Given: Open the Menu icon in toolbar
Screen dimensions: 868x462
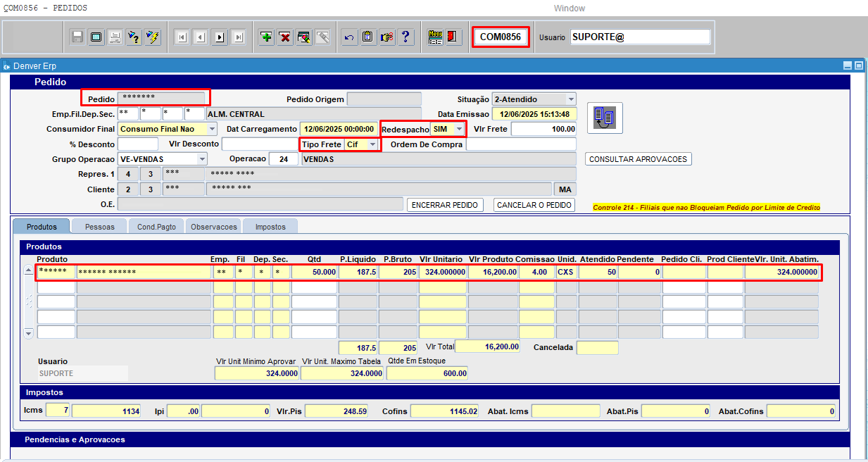Looking at the screenshot, I should pos(435,37).
